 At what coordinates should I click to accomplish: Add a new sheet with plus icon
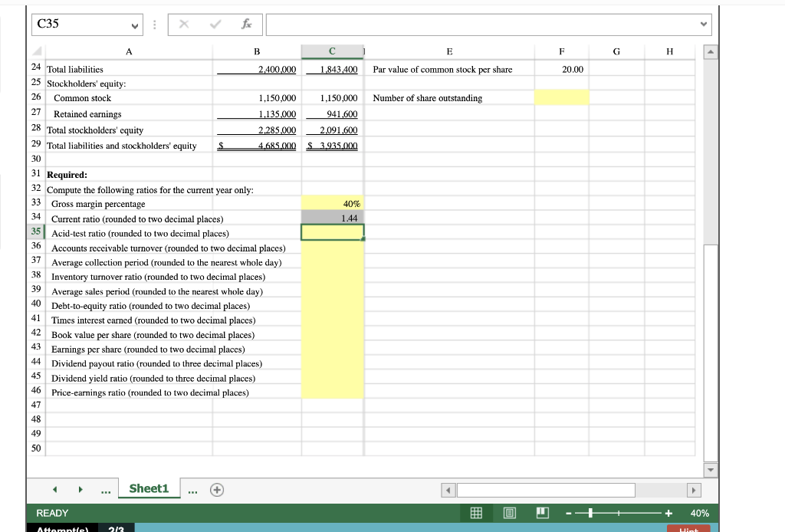(x=218, y=489)
